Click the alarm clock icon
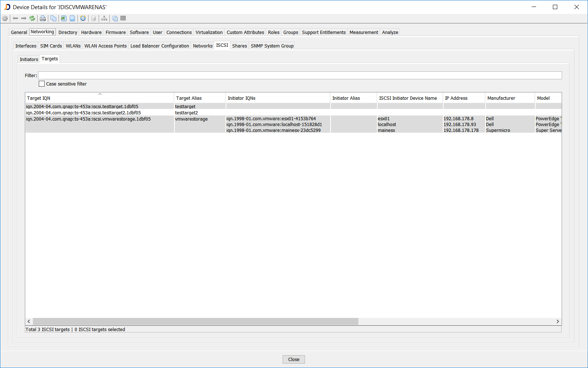588x368 pixels. pos(83,18)
